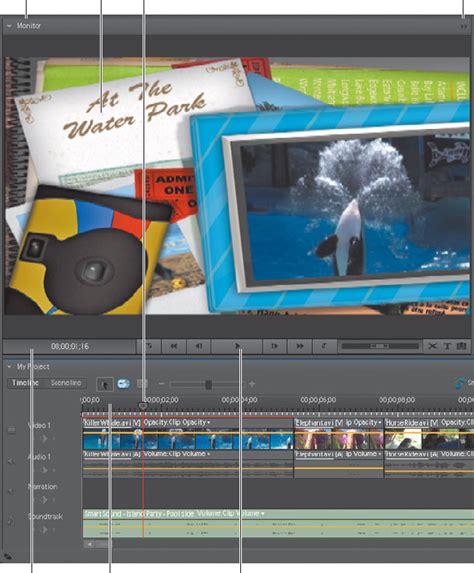The width and height of the screenshot is (474, 573).
Task: Click the 00;00;06;00 mark on ruler
Action: click(x=318, y=400)
